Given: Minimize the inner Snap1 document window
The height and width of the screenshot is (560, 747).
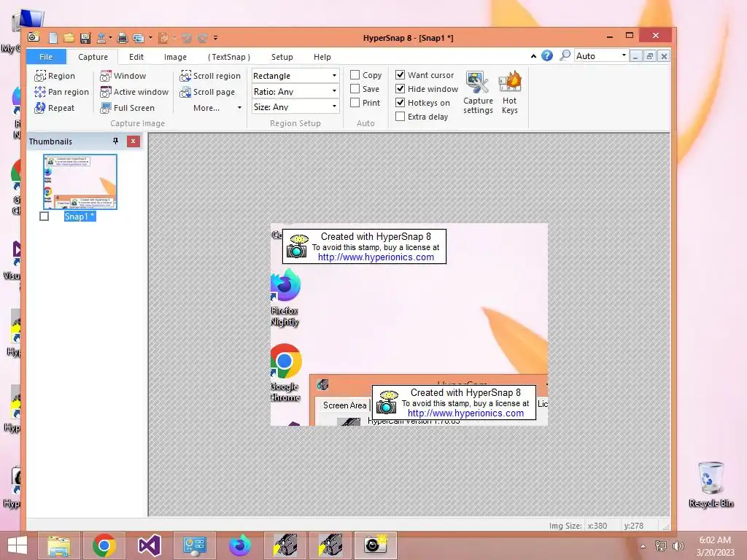Looking at the screenshot, I should click(635, 56).
